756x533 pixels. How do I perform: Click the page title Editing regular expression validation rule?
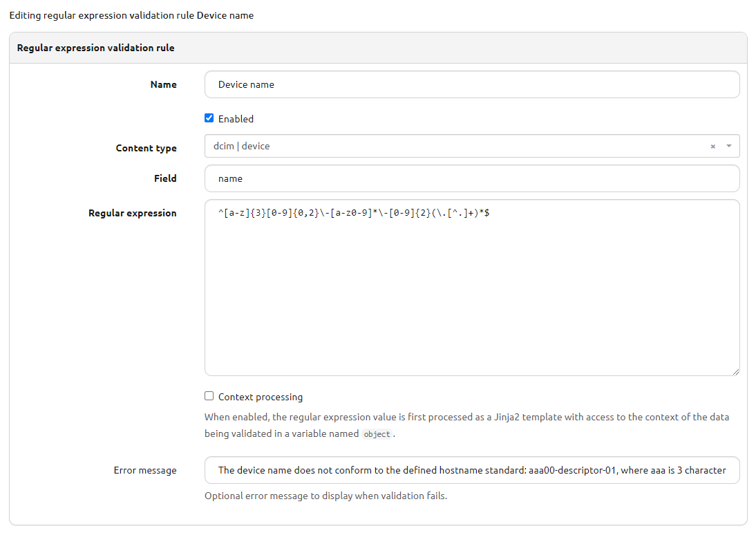tap(130, 15)
